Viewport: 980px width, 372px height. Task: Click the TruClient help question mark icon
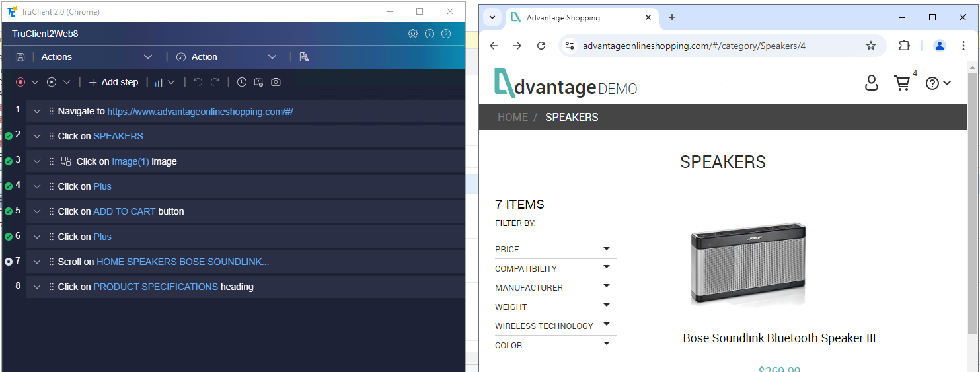click(x=446, y=34)
